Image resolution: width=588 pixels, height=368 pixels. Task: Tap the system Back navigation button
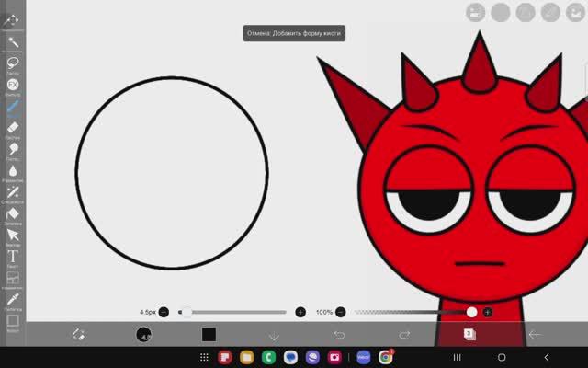(547, 357)
